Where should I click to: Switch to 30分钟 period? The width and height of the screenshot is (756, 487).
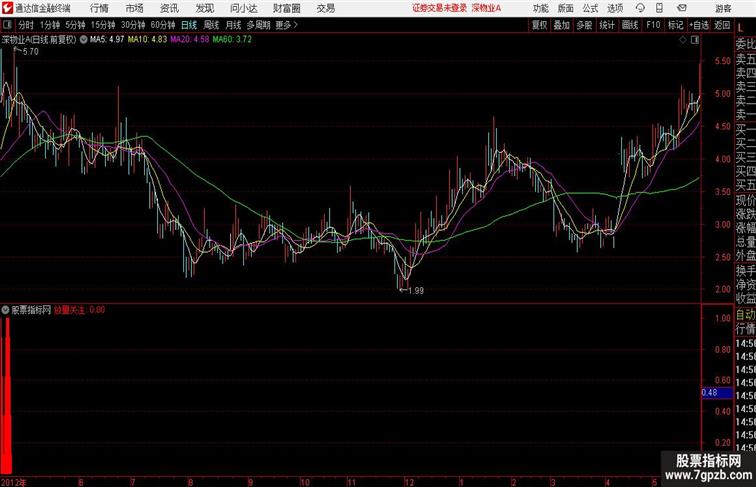click(x=133, y=25)
